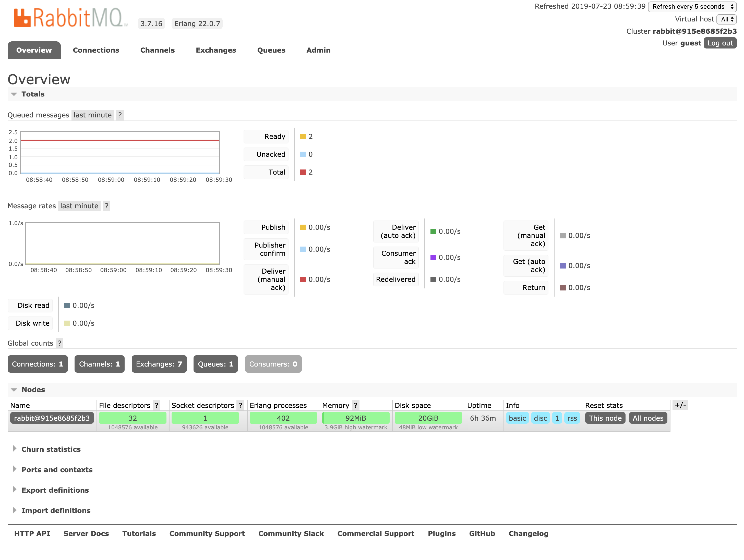Click the blue Unacked color swatch
This screenshot has width=744, height=560.
[x=303, y=154]
